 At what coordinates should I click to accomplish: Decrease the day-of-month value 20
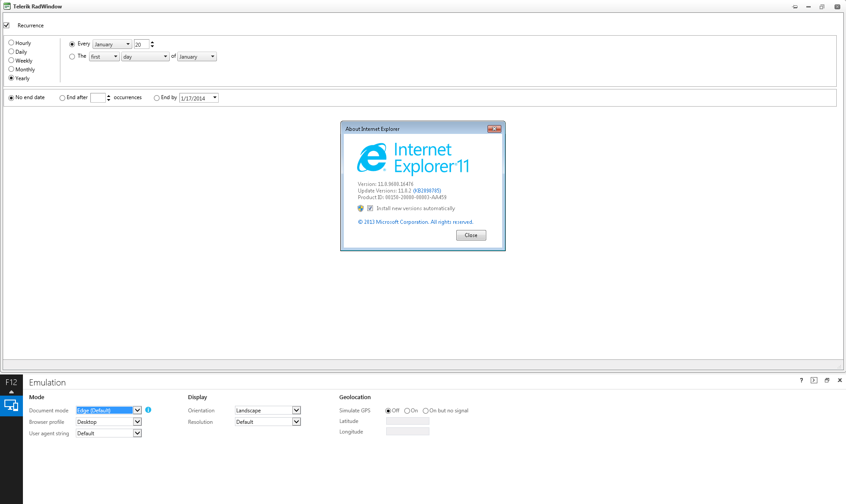coord(153,46)
